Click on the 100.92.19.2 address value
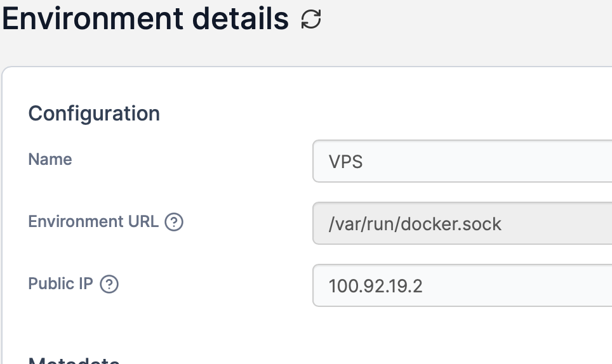612x364 pixels. pyautogui.click(x=375, y=287)
